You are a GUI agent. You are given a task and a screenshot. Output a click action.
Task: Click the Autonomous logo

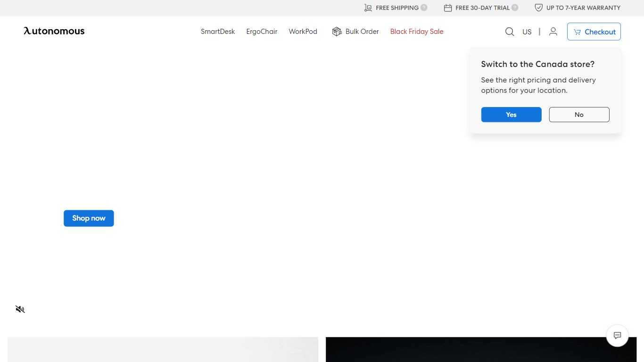[x=54, y=31]
